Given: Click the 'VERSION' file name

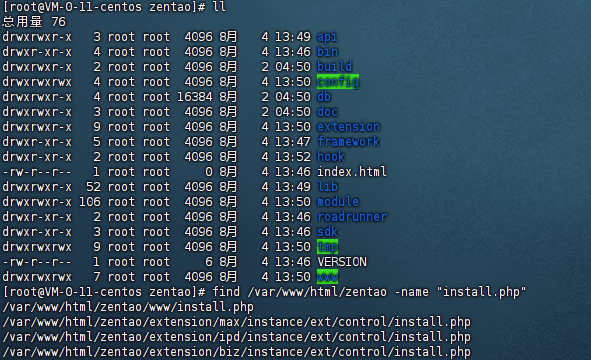Looking at the screenshot, I should pyautogui.click(x=342, y=262).
